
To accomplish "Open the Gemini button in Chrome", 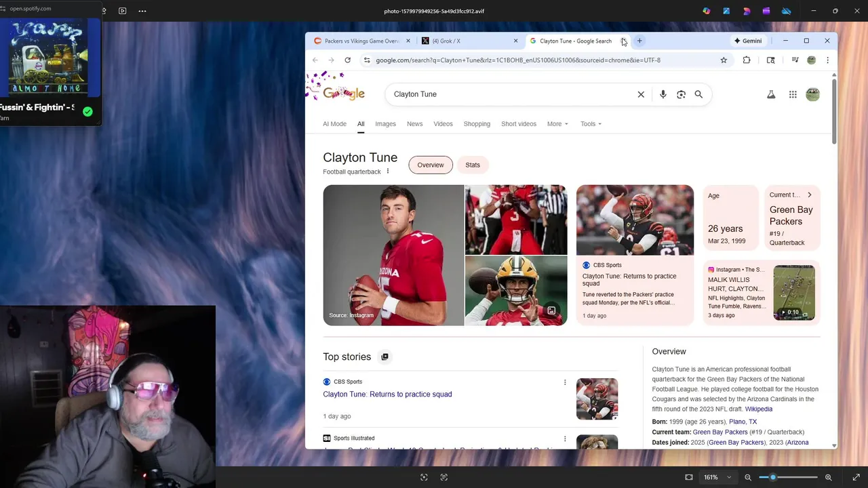I will coord(748,41).
